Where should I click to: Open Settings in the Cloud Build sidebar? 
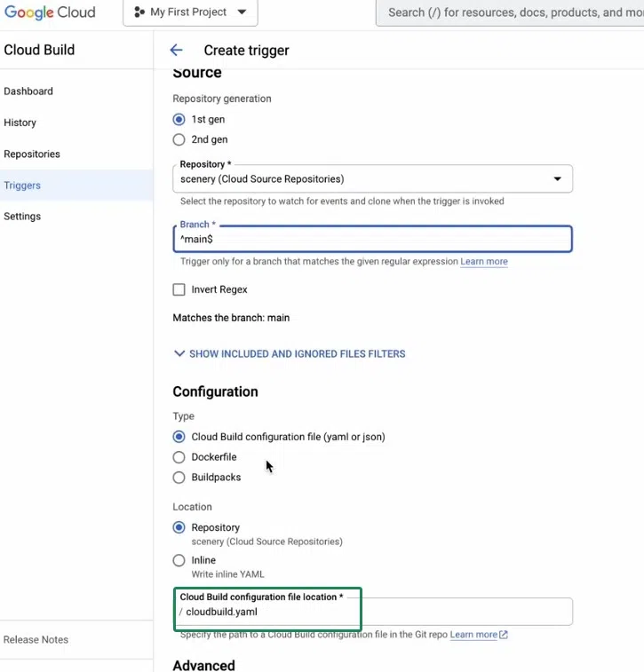click(x=22, y=216)
